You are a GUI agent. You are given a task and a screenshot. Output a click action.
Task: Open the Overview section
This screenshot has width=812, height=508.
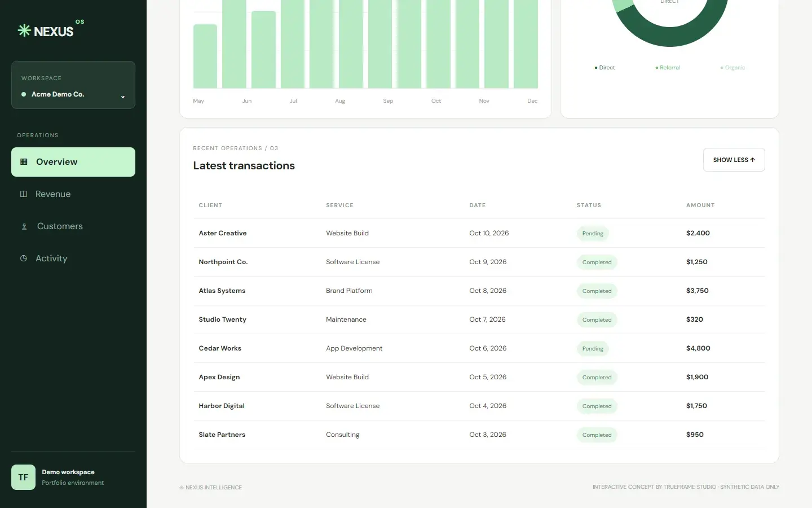[73, 162]
